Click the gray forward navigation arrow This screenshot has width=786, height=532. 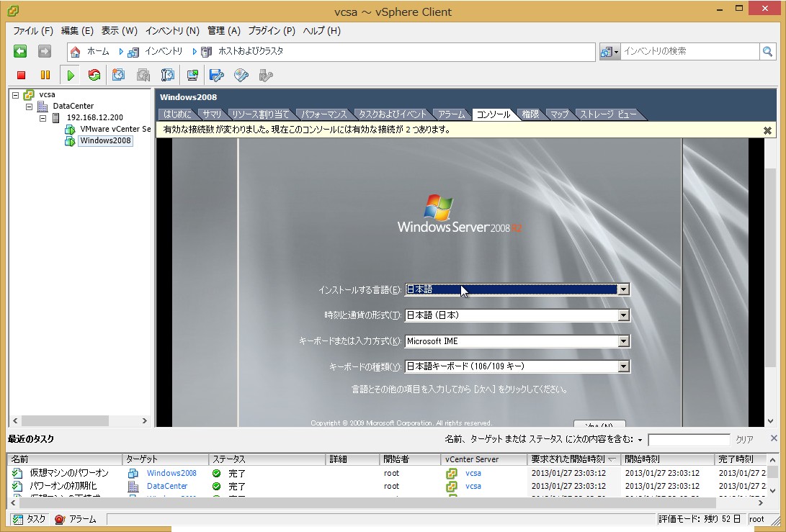click(x=45, y=51)
